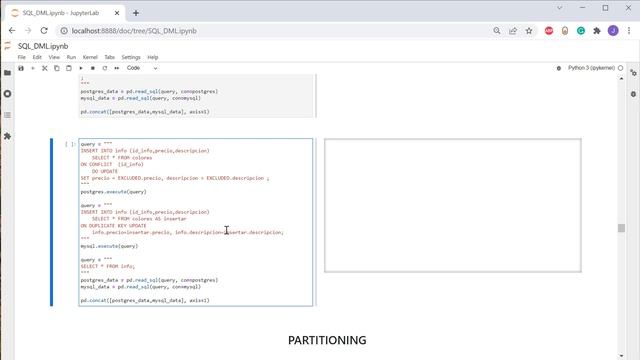Image resolution: width=640 pixels, height=360 pixels.
Task: Open the Chrome three-dot menu
Action: point(629,31)
